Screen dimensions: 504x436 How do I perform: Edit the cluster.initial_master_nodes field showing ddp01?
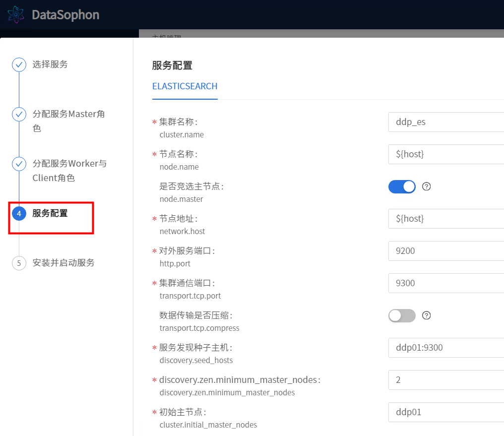(x=446, y=412)
